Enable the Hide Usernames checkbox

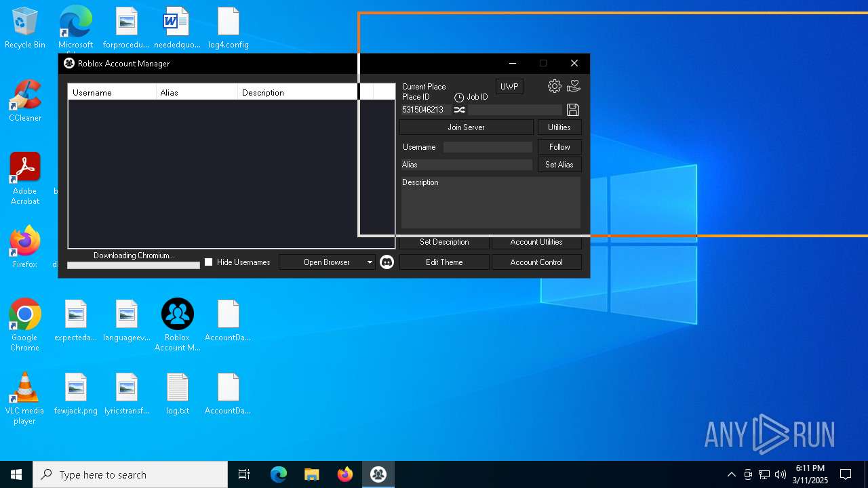[x=209, y=262]
